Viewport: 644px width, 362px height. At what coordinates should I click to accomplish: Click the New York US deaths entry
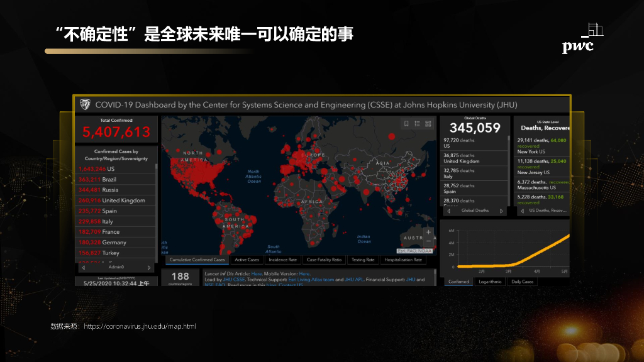pos(543,146)
